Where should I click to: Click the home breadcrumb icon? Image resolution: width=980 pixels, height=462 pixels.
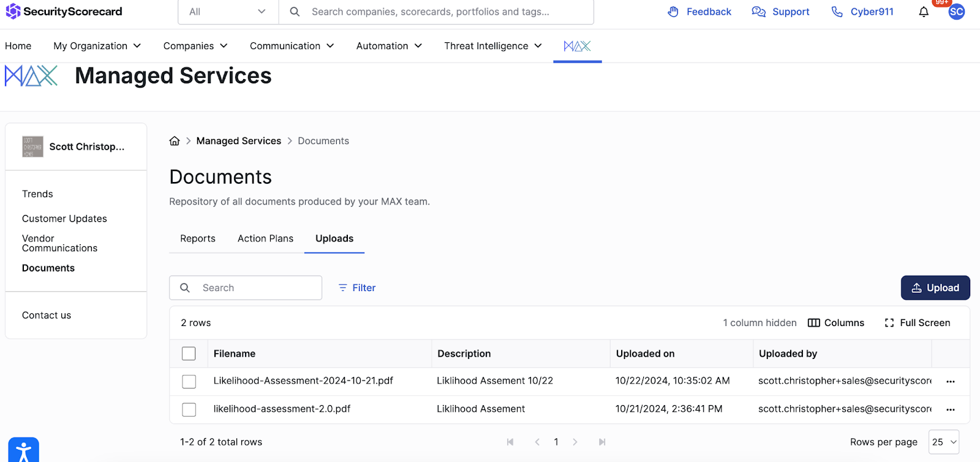(x=175, y=141)
